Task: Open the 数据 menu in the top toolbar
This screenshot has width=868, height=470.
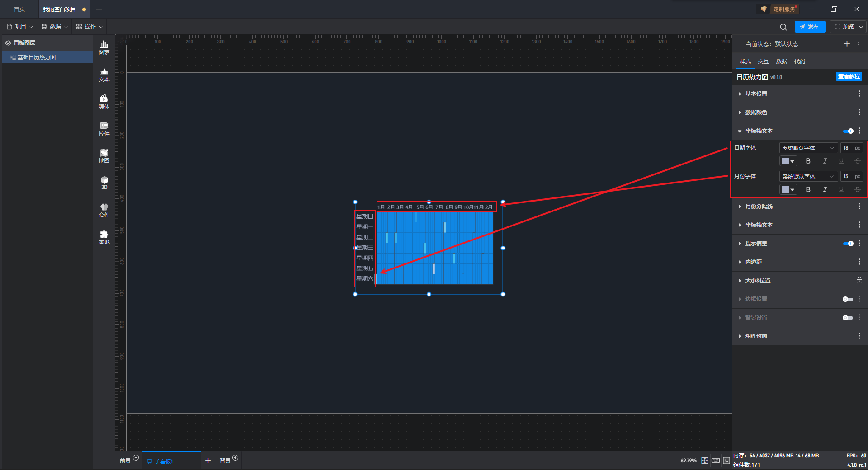Action: click(55, 27)
